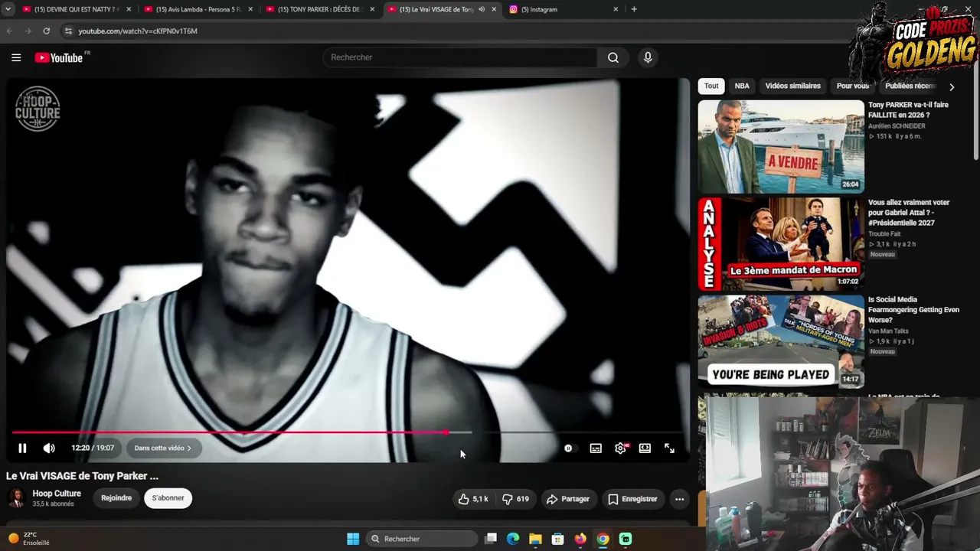
Task: Open the Hoop Culture channel avatar
Action: pyautogui.click(x=15, y=498)
